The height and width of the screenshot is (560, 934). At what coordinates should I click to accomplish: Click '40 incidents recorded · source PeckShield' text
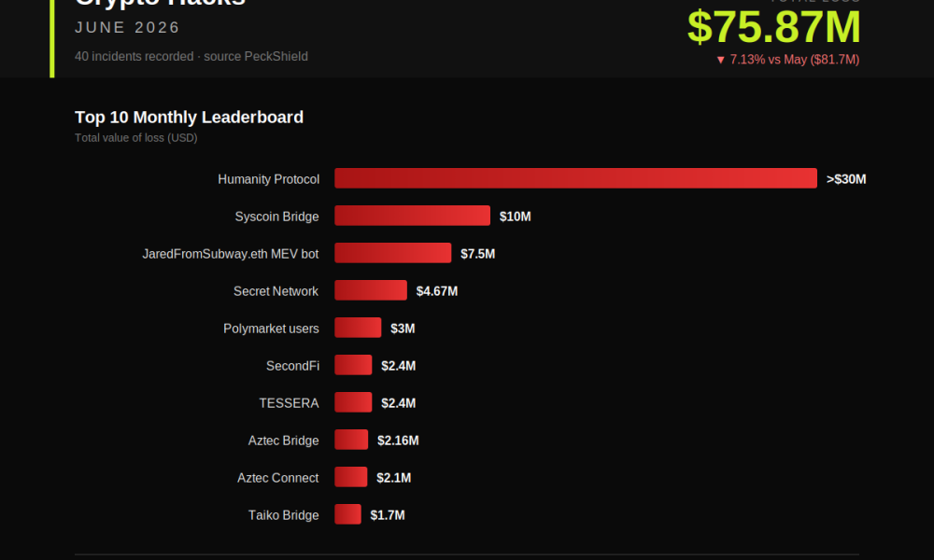click(x=191, y=57)
